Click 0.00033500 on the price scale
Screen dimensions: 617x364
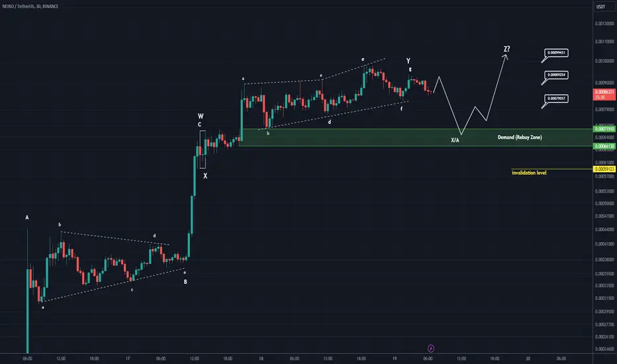604,286
